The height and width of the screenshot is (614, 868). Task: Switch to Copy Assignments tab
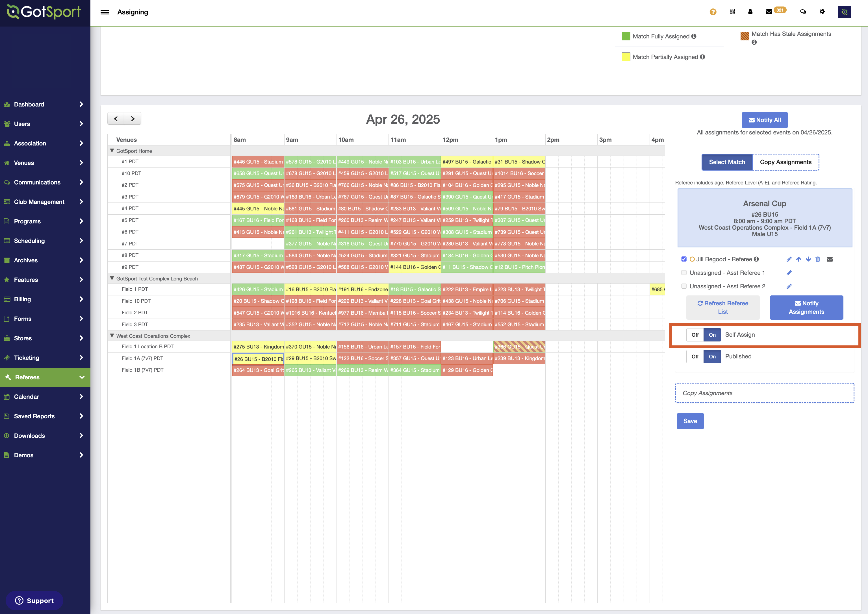pos(785,162)
